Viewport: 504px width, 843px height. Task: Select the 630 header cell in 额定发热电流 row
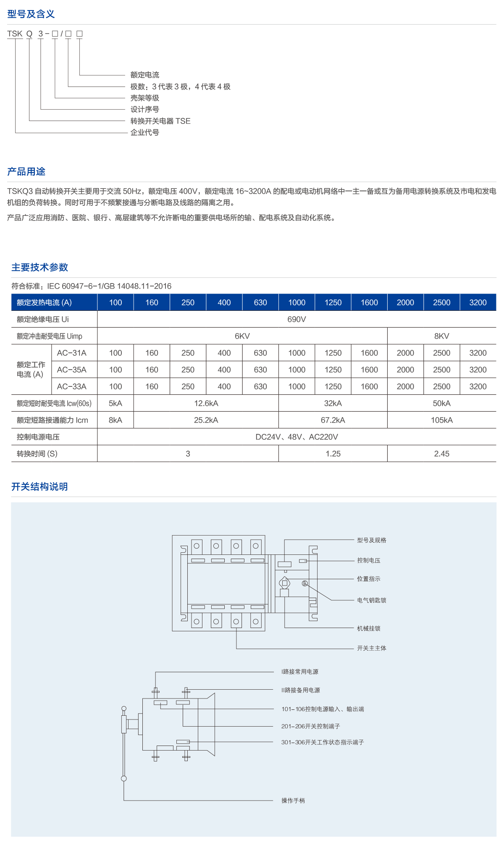[x=260, y=302]
